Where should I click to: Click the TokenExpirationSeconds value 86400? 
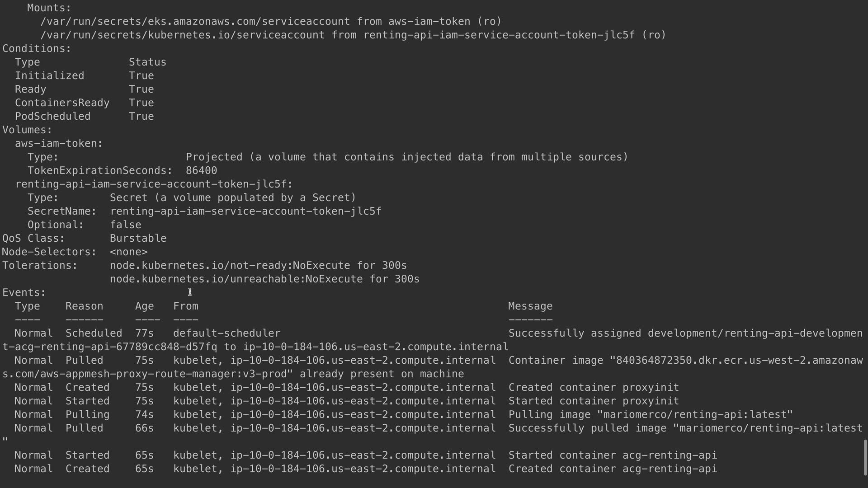click(x=201, y=171)
